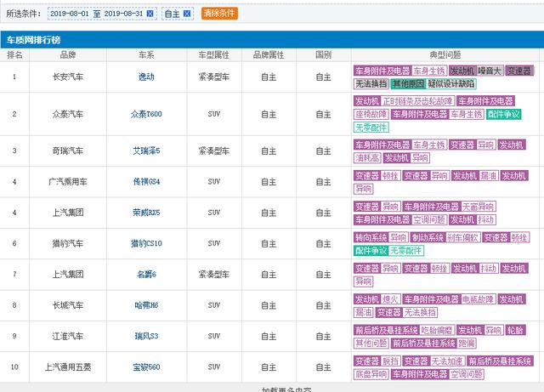Select the 无零配件 tag in 众泰T600 row

[x=371, y=128]
